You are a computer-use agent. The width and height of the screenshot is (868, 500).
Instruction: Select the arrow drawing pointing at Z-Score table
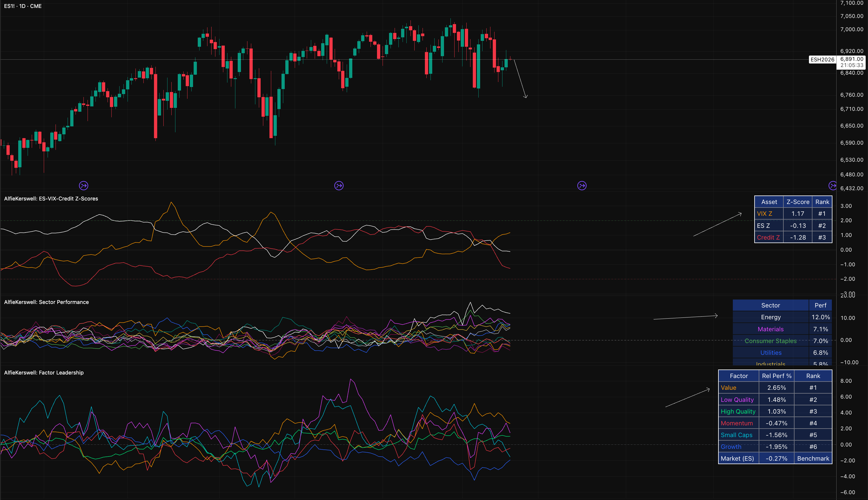pos(717,225)
